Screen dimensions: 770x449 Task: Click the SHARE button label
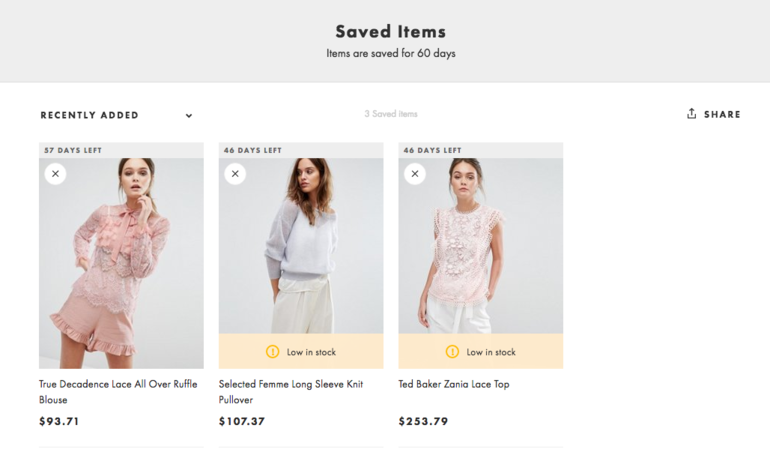coord(722,115)
